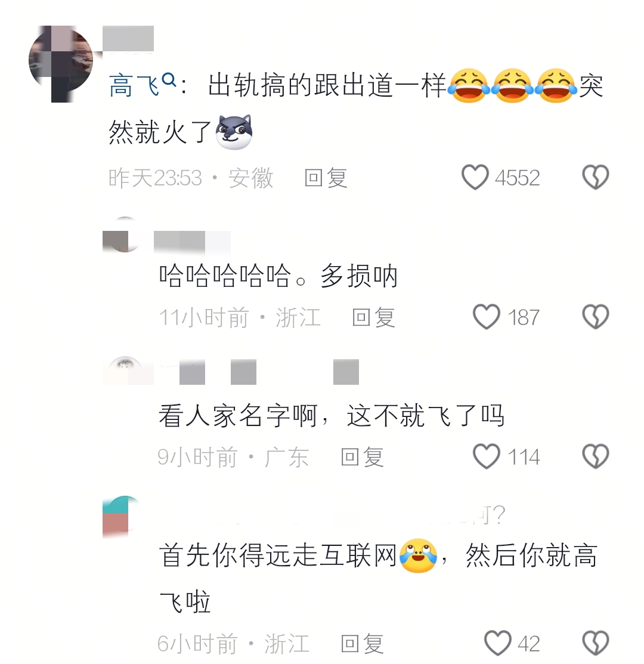Reply to the top comment from 安徽
The width and height of the screenshot is (644, 664).
pyautogui.click(x=326, y=178)
